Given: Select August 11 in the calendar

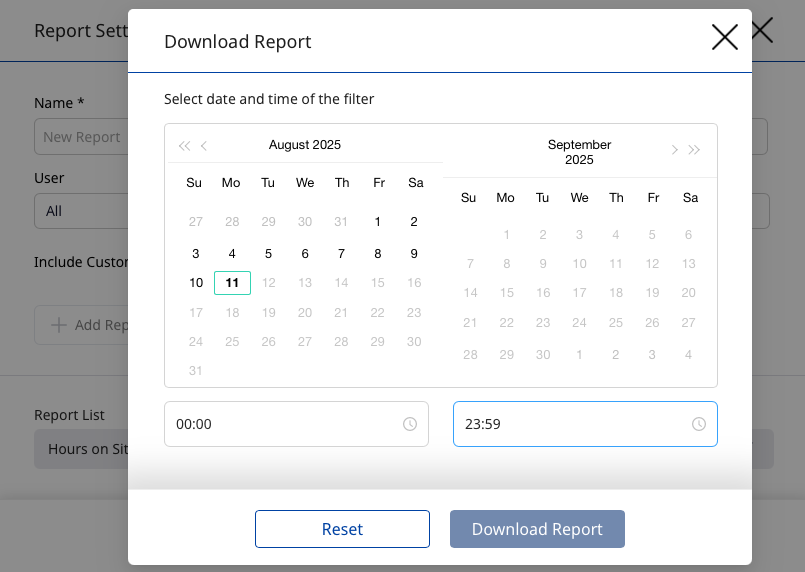Looking at the screenshot, I should tap(232, 283).
